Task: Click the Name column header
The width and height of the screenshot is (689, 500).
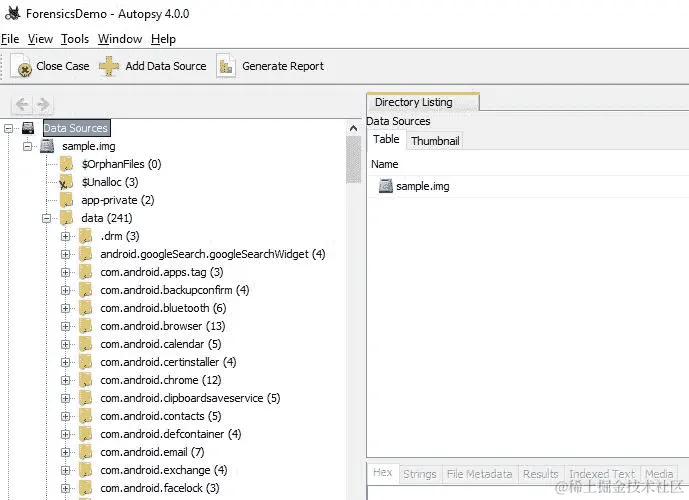Action: click(384, 164)
